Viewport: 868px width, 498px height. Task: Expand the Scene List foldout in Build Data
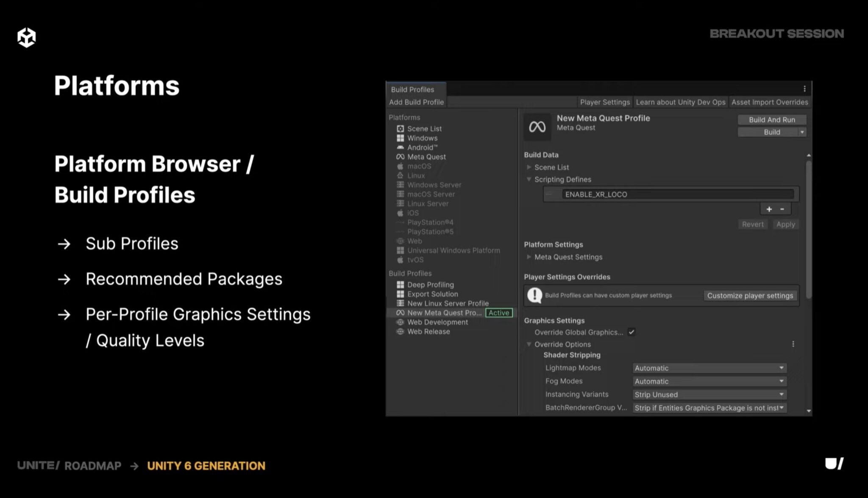pyautogui.click(x=529, y=167)
